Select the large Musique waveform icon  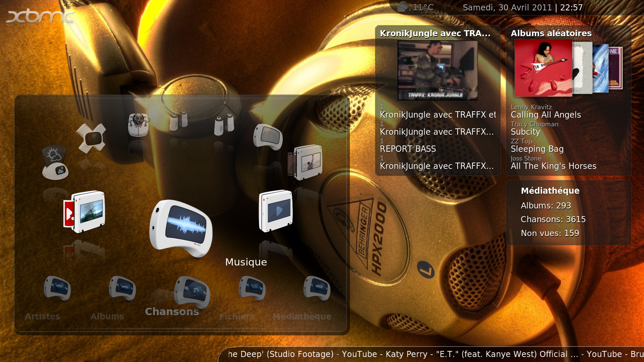pos(181,229)
